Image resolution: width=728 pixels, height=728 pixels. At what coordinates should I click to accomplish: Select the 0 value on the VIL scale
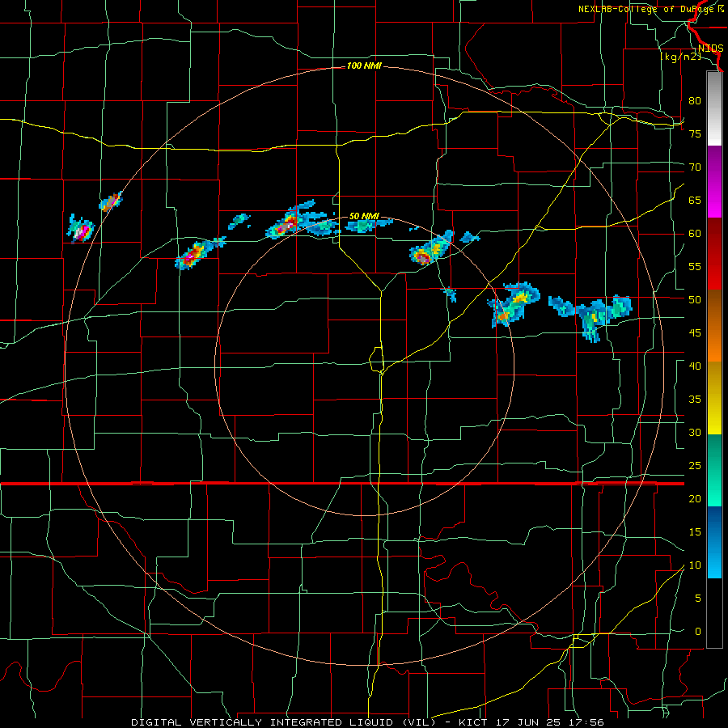point(698,632)
